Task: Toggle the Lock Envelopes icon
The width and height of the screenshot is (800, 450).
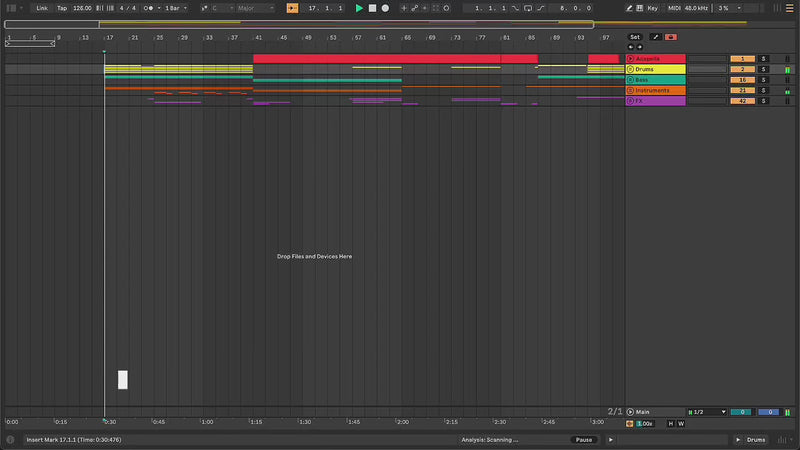Action: 670,37
